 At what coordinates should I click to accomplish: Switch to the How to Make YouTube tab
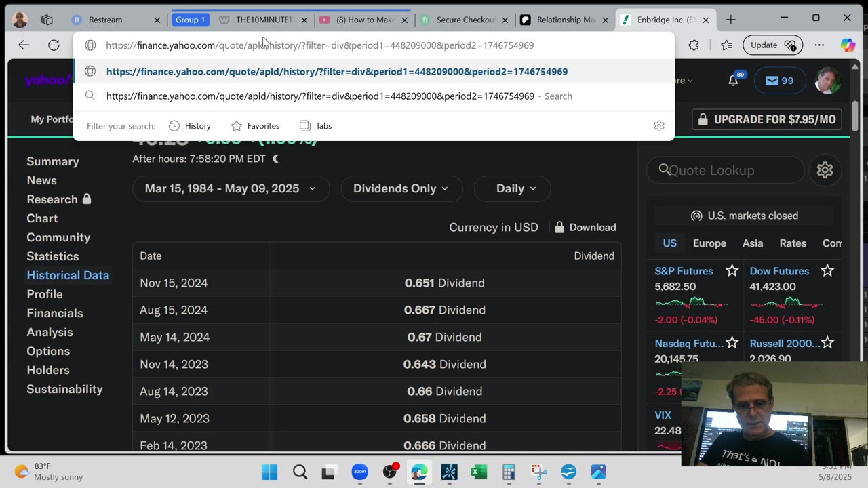coord(363,20)
